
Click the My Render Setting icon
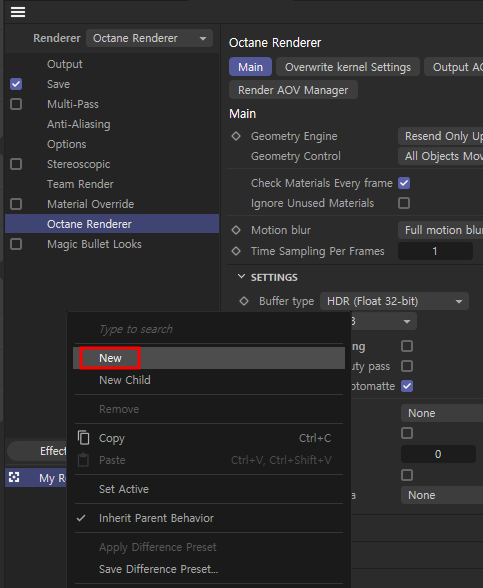[14, 477]
